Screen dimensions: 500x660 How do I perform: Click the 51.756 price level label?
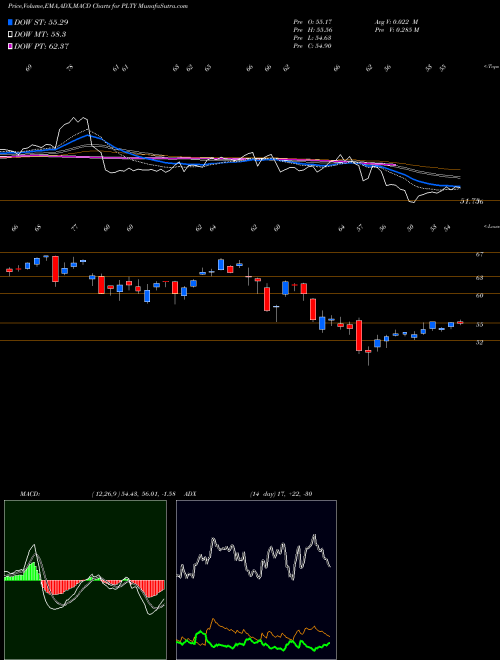(x=471, y=202)
